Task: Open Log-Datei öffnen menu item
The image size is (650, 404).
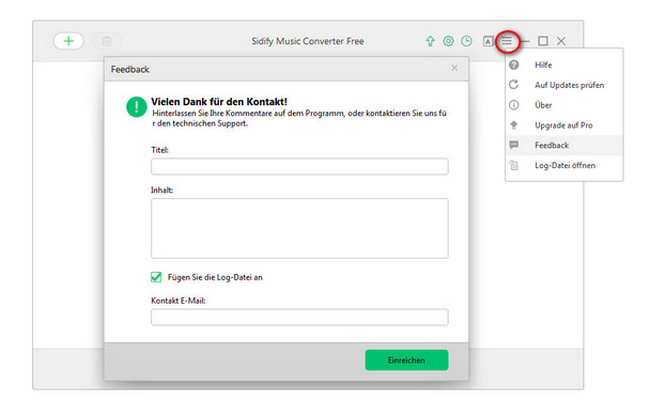Action: click(564, 165)
